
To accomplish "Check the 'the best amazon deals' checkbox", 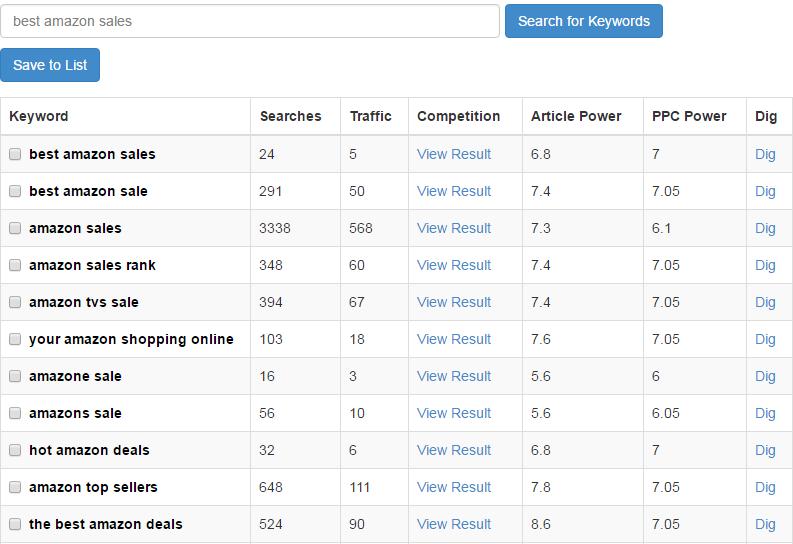I will click(15, 524).
